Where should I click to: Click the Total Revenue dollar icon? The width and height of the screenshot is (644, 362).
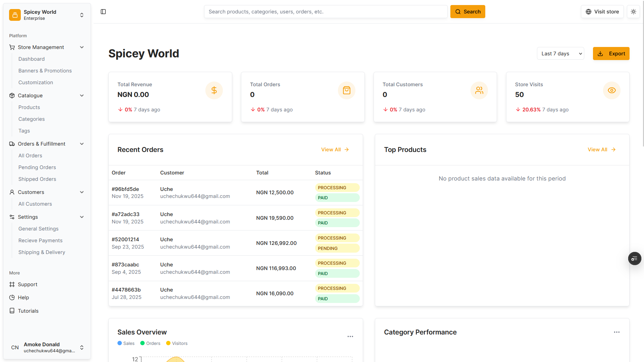[214, 90]
